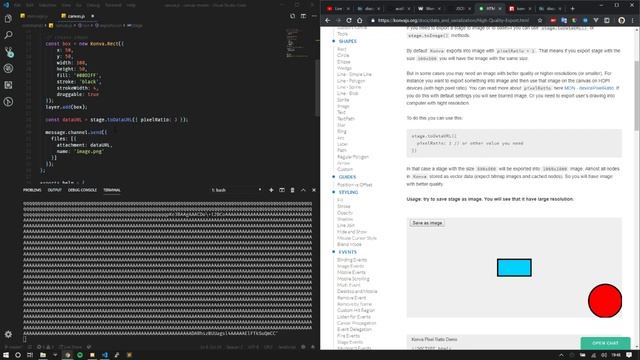
Task: Click the Chrome address bar URL
Action: pos(453,20)
